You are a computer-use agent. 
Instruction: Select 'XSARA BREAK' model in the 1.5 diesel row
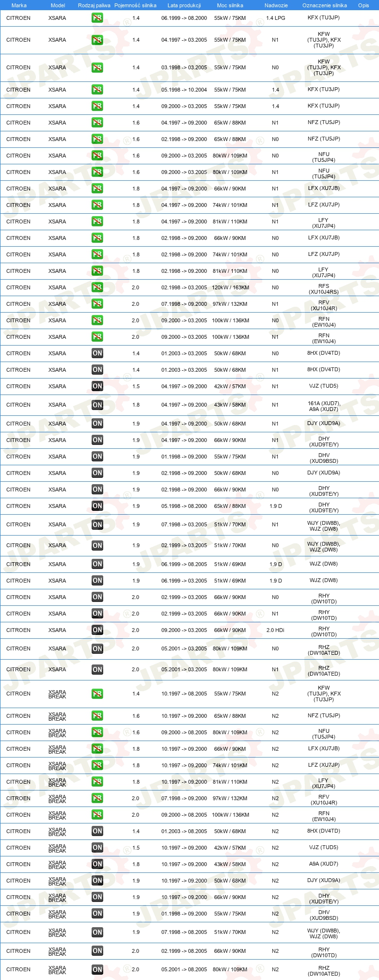(57, 848)
